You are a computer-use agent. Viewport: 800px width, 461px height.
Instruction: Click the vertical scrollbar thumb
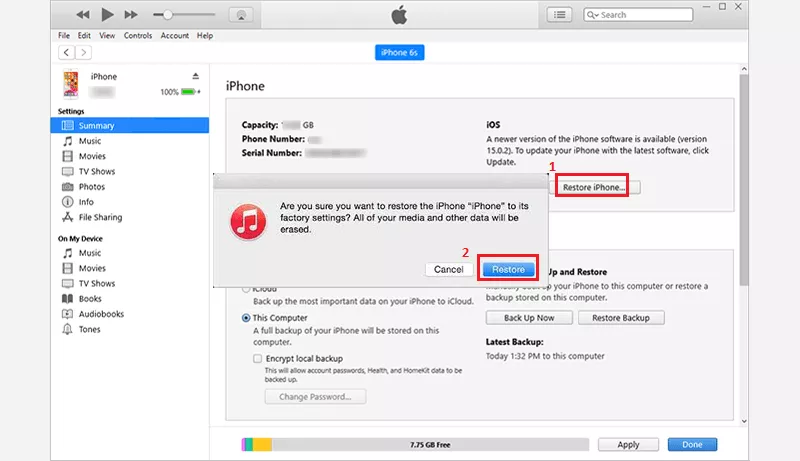click(744, 180)
